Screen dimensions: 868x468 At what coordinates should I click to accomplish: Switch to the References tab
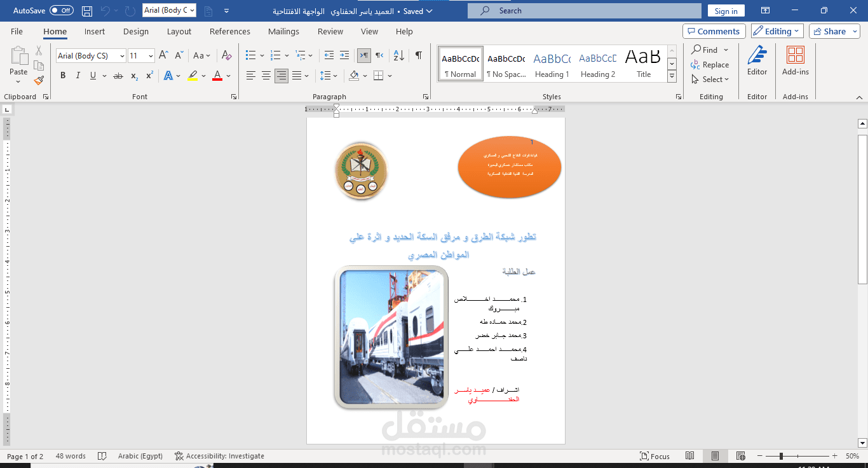click(x=230, y=31)
